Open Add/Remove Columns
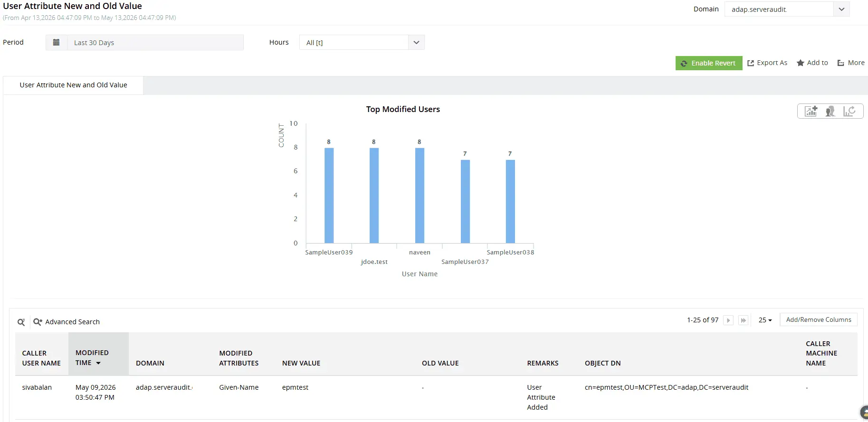The width and height of the screenshot is (868, 422). [819, 319]
